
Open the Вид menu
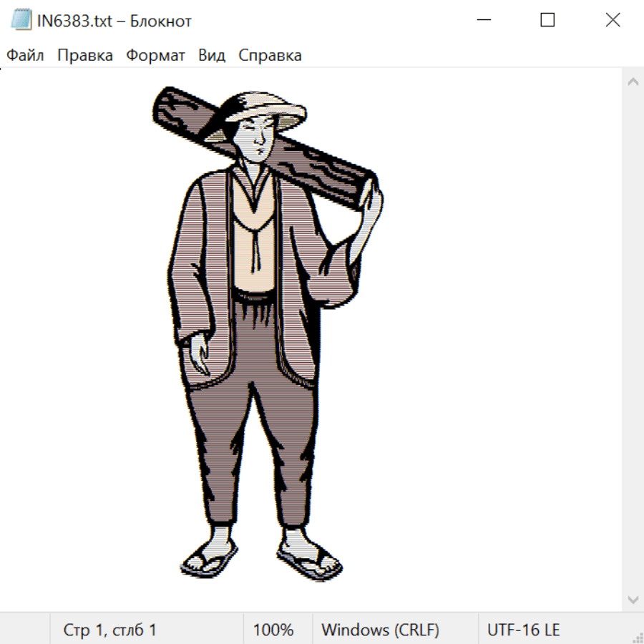(212, 56)
